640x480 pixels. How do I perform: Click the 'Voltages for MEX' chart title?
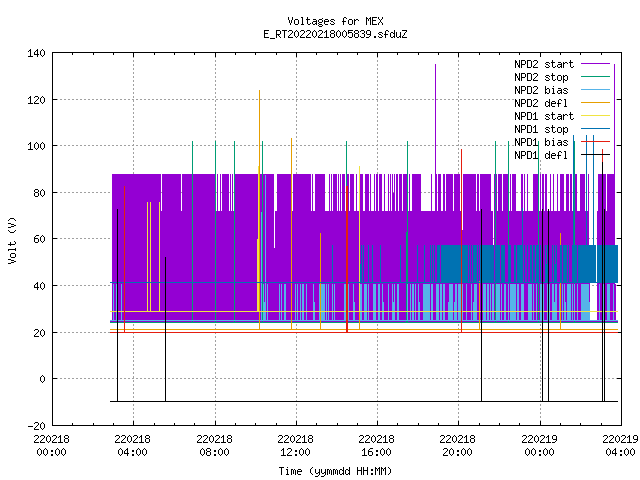click(335, 21)
